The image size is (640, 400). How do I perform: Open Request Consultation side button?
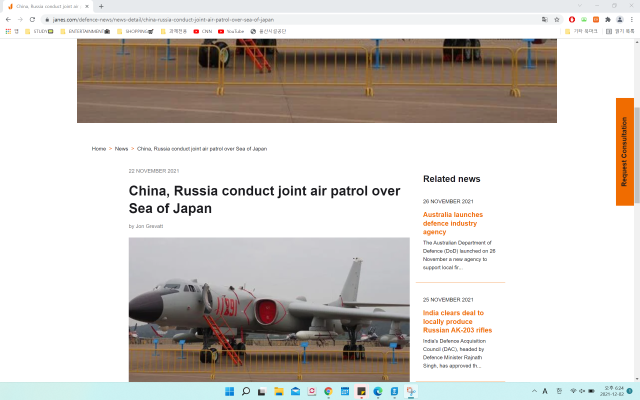coord(624,152)
